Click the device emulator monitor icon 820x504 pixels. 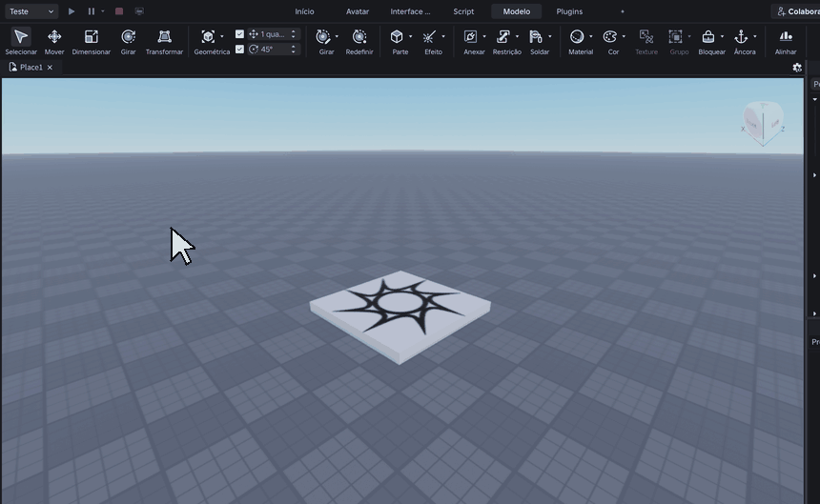pos(139,11)
